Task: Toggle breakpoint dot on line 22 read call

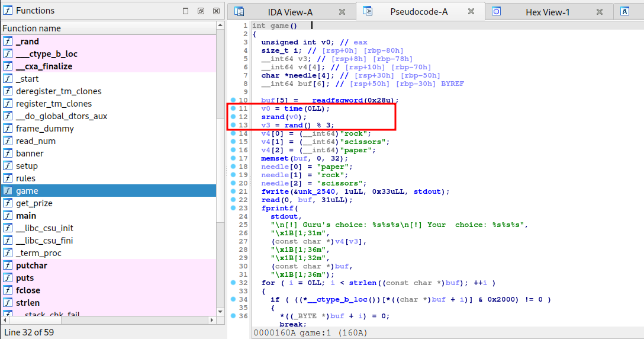Action: tap(233, 200)
